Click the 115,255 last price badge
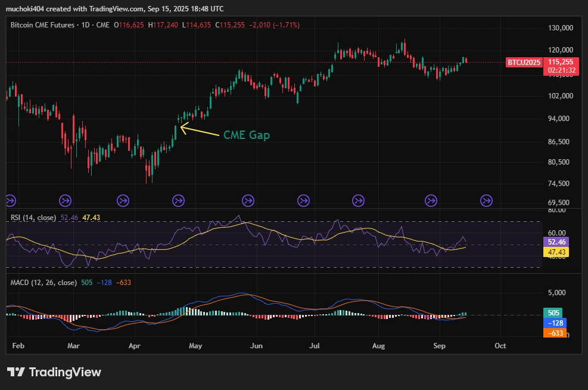Image resolution: width=588 pixels, height=390 pixels. pyautogui.click(x=561, y=62)
